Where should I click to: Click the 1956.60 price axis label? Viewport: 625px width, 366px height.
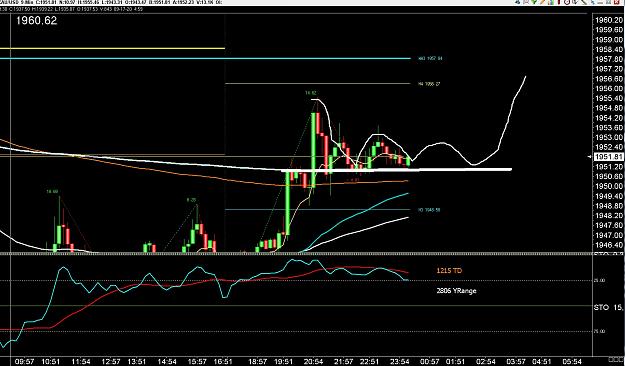coord(608,79)
